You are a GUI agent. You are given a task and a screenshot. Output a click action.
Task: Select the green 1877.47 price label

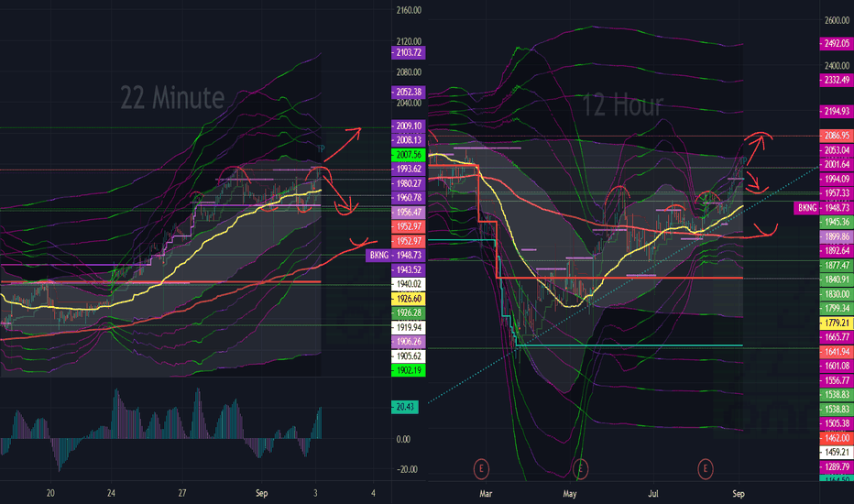tap(836, 266)
